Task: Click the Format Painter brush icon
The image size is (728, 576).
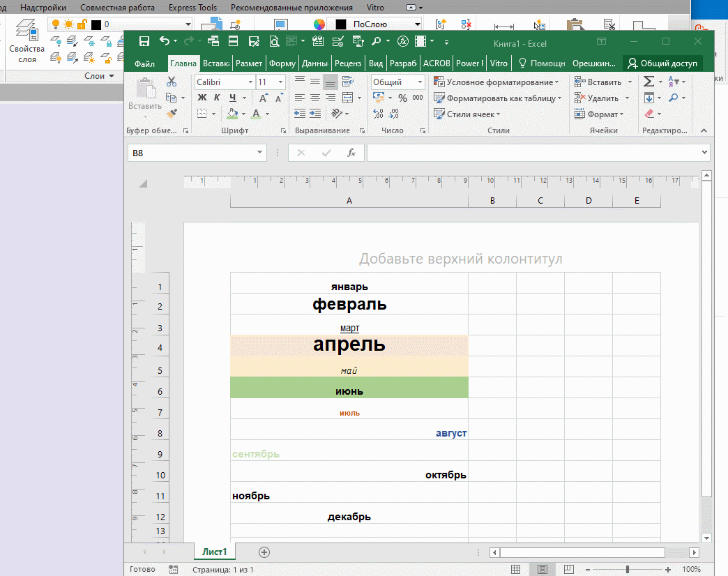Action: coord(172,113)
